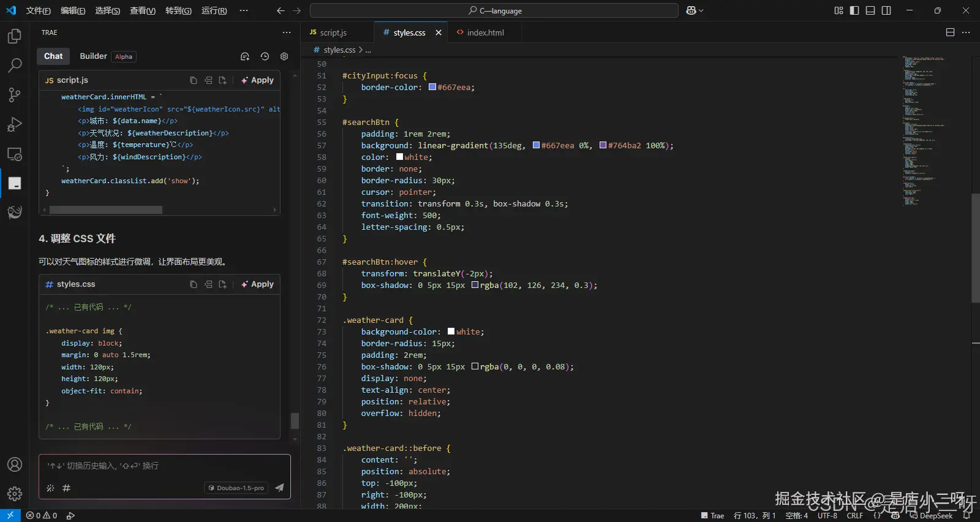This screenshot has height=522, width=980.
Task: Switch to the script.js tab
Action: (x=333, y=32)
